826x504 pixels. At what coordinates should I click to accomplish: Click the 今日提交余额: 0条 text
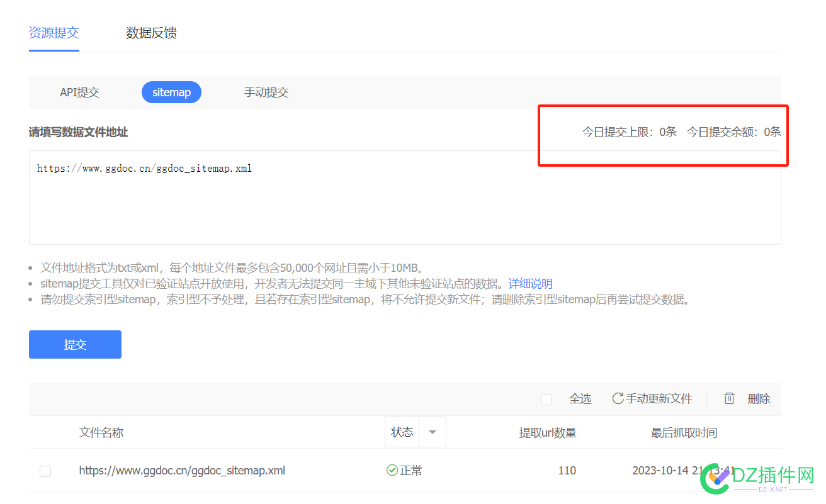coord(734,132)
